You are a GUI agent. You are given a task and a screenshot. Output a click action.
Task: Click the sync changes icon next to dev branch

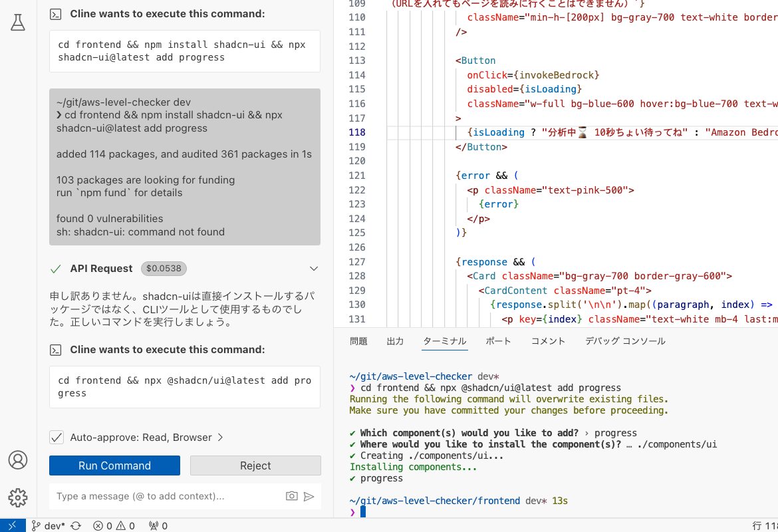click(x=75, y=525)
